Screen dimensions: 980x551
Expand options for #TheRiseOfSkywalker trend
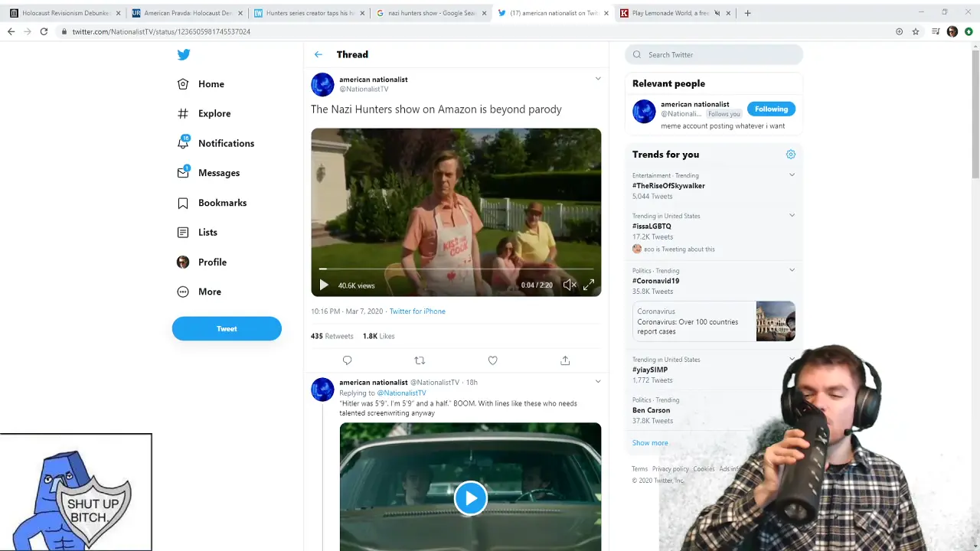click(x=792, y=175)
